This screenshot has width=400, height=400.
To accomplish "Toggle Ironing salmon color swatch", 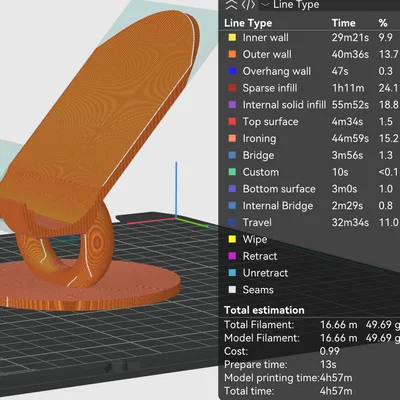I will coord(232,138).
